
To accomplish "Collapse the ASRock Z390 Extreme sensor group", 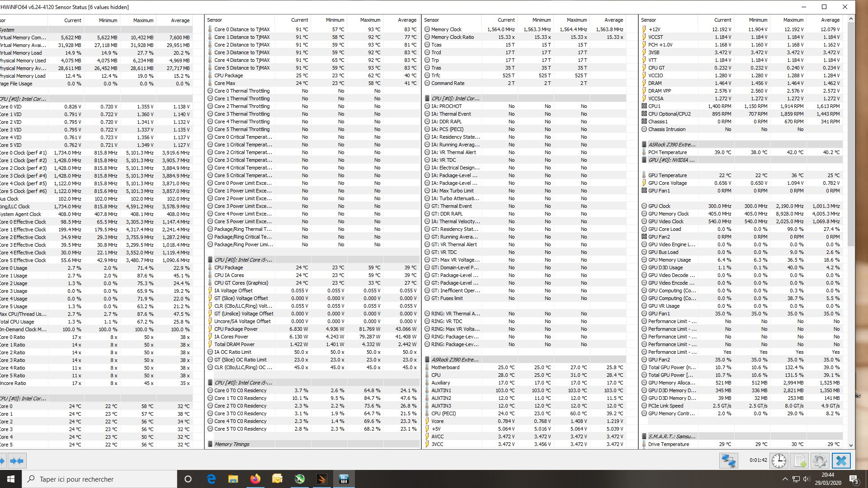I will pos(455,360).
